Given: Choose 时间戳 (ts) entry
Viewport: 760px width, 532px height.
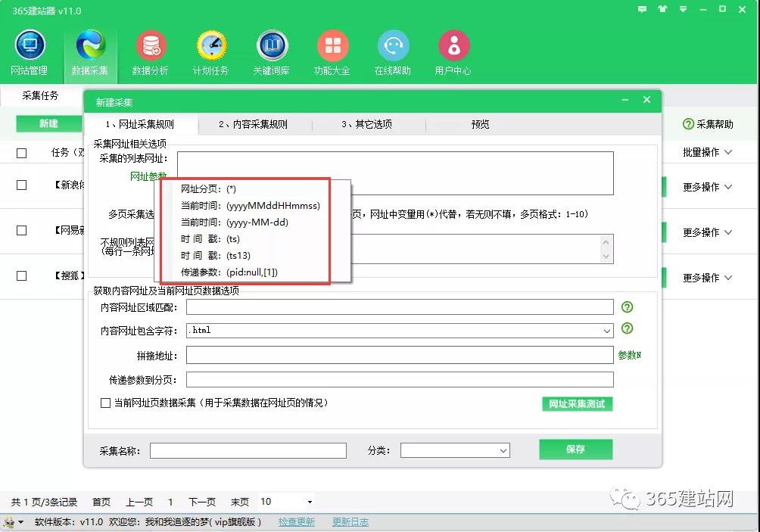Looking at the screenshot, I should pyautogui.click(x=210, y=239).
